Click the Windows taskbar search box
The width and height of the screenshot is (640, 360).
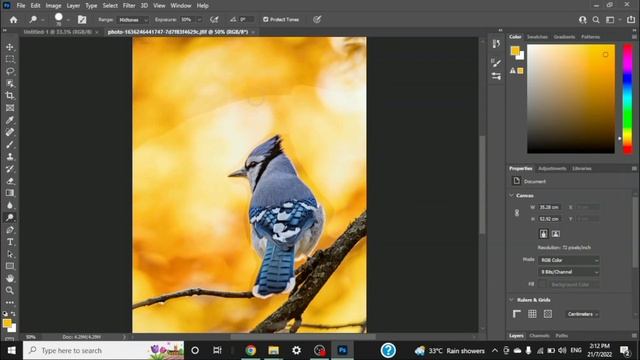103,350
